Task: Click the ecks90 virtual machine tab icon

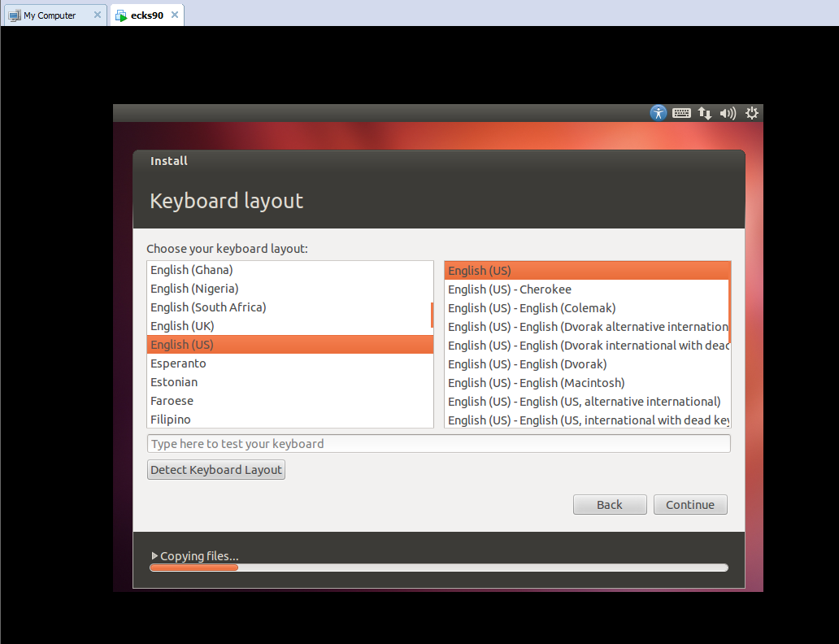Action: point(121,15)
